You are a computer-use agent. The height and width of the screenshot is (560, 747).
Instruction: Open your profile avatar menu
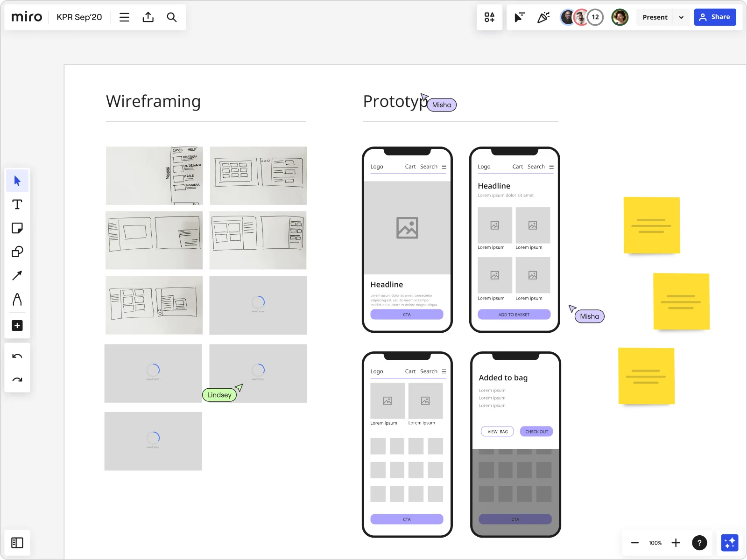(x=620, y=17)
